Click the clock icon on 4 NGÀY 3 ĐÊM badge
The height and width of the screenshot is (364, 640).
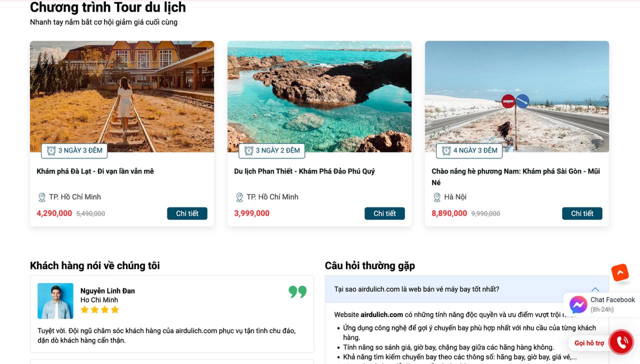pyautogui.click(x=446, y=150)
